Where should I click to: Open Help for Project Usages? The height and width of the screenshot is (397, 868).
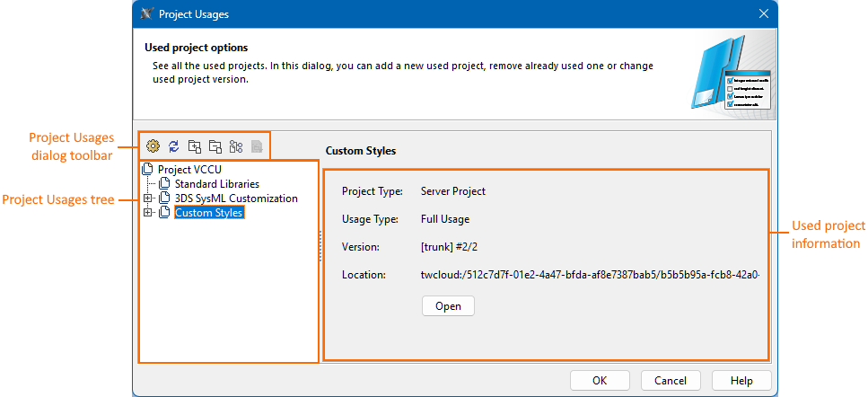pyautogui.click(x=741, y=381)
